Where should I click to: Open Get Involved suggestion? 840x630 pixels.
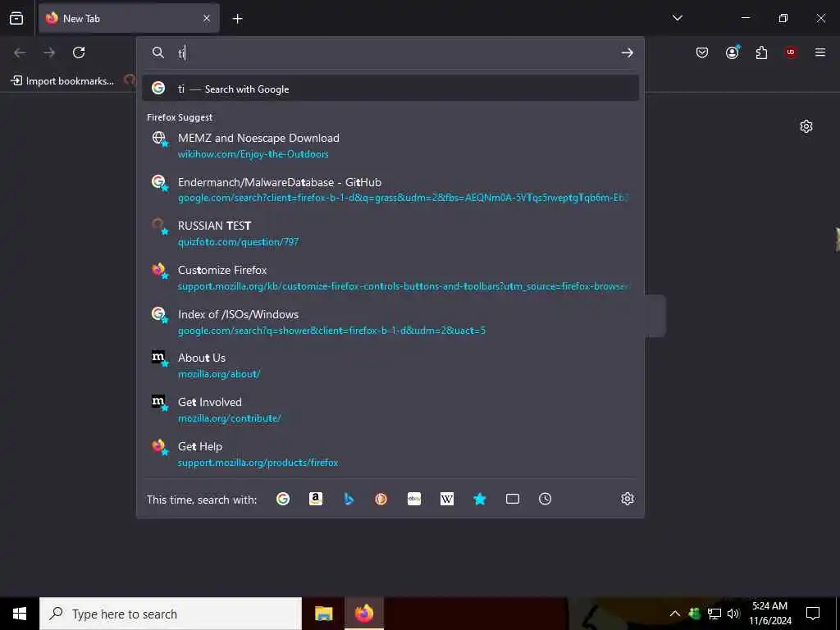390,409
